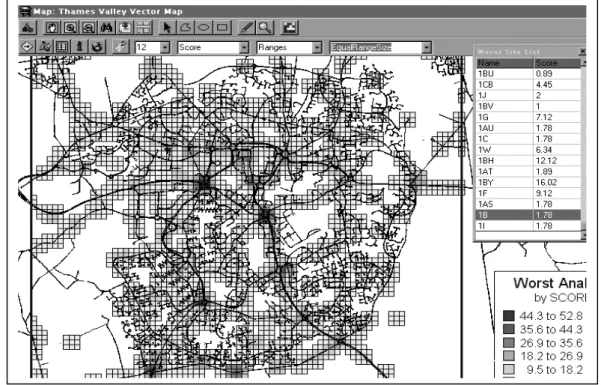
Task: Click the diamond arrow icon
Action: pos(27,47)
